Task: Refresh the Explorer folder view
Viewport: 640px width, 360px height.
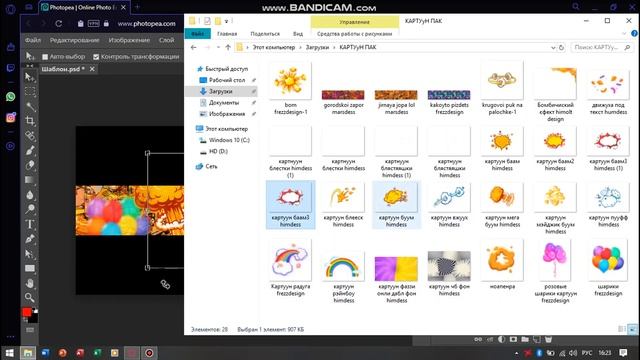Action: tap(561, 47)
